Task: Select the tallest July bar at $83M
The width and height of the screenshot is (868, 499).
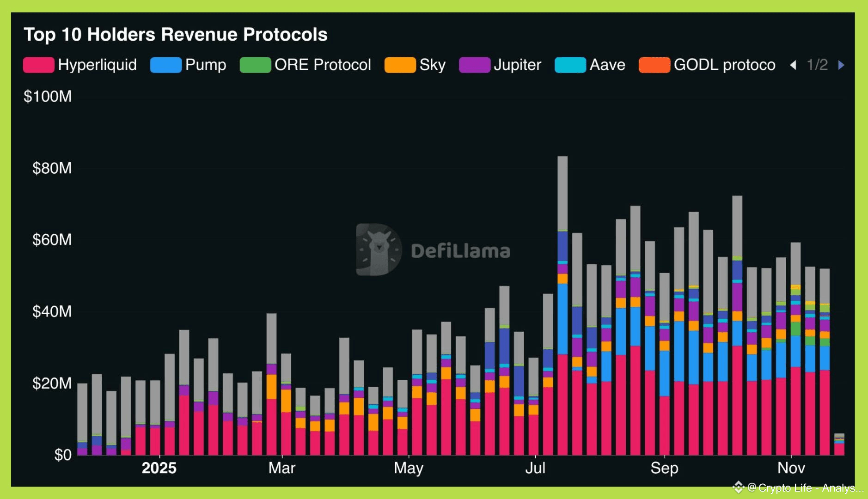Action: [562, 305]
